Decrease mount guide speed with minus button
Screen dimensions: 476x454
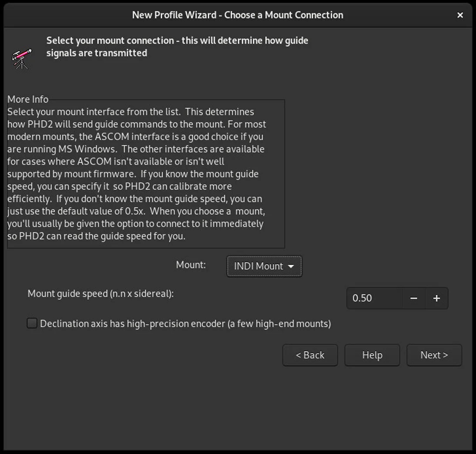point(413,298)
